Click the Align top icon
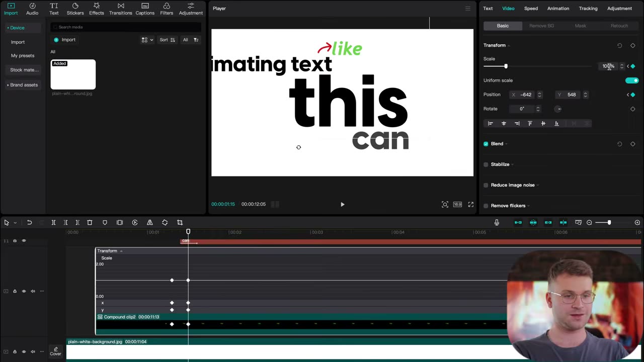The height and width of the screenshot is (362, 644). (530, 123)
